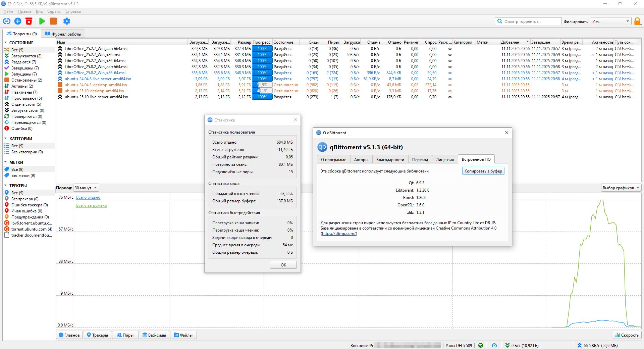Open the https://db-ip.com/ link
Screen dimensions: 644x349
pos(339,234)
